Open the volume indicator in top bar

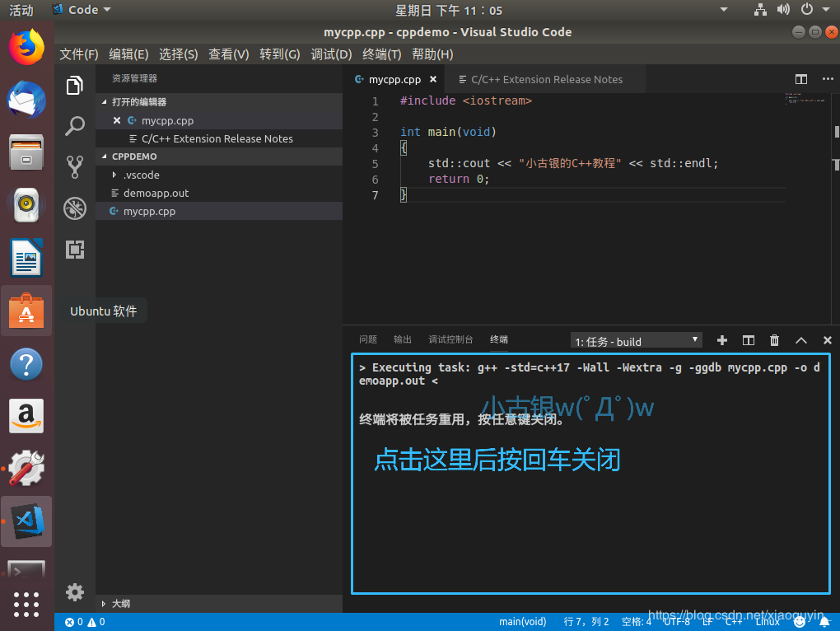pyautogui.click(x=783, y=9)
